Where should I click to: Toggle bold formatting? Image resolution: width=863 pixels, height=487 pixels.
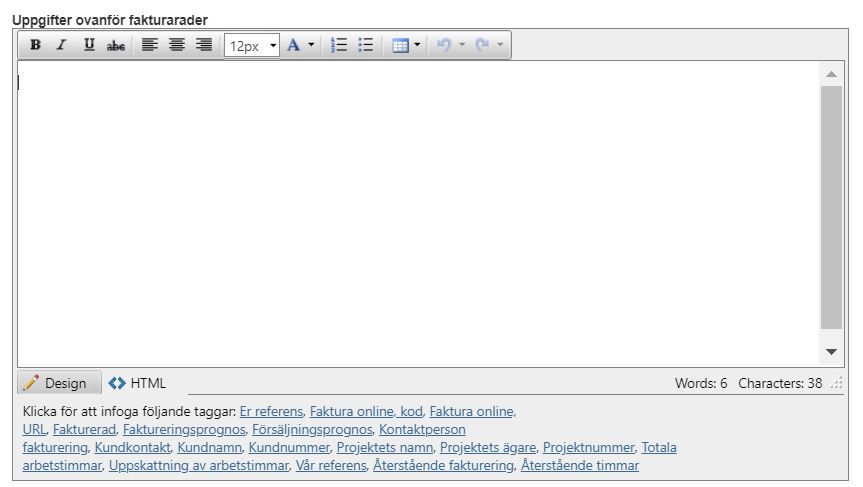tap(35, 45)
